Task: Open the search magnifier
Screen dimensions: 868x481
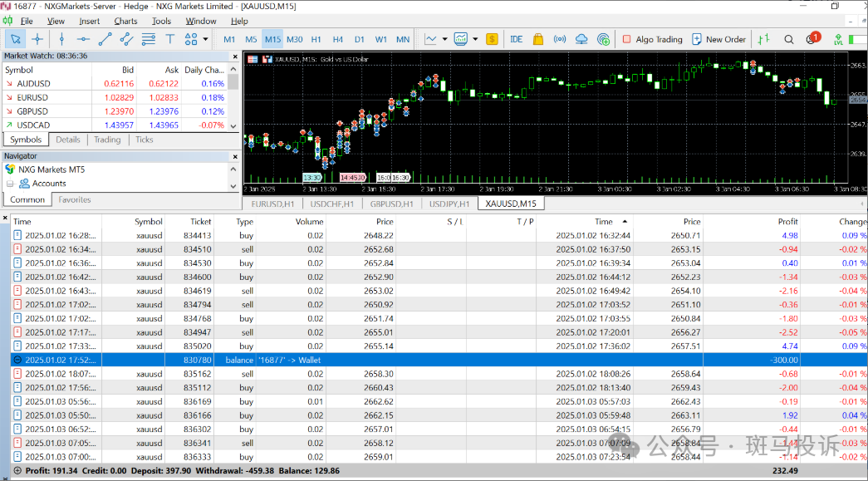Action: click(x=789, y=39)
